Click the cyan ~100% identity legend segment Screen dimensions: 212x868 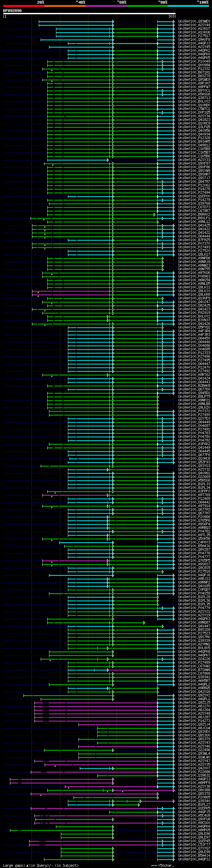pos(188,6)
